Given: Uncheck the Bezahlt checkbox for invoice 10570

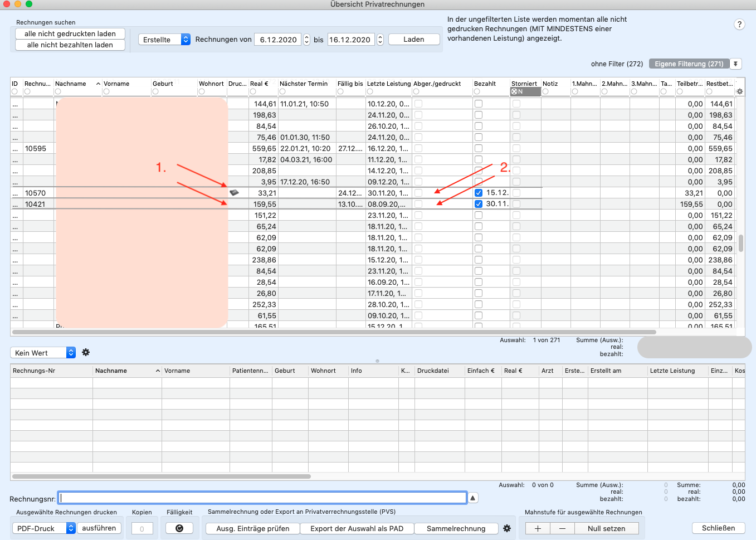Looking at the screenshot, I should pyautogui.click(x=479, y=193).
